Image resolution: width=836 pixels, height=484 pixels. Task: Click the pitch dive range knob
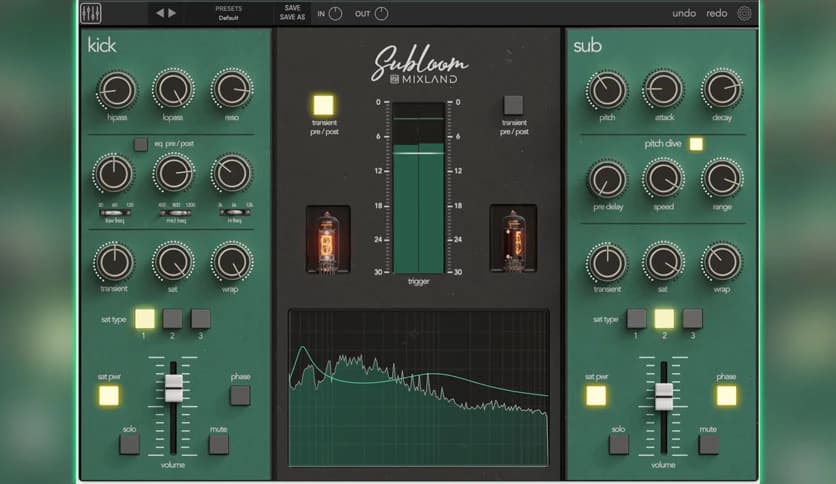click(722, 179)
